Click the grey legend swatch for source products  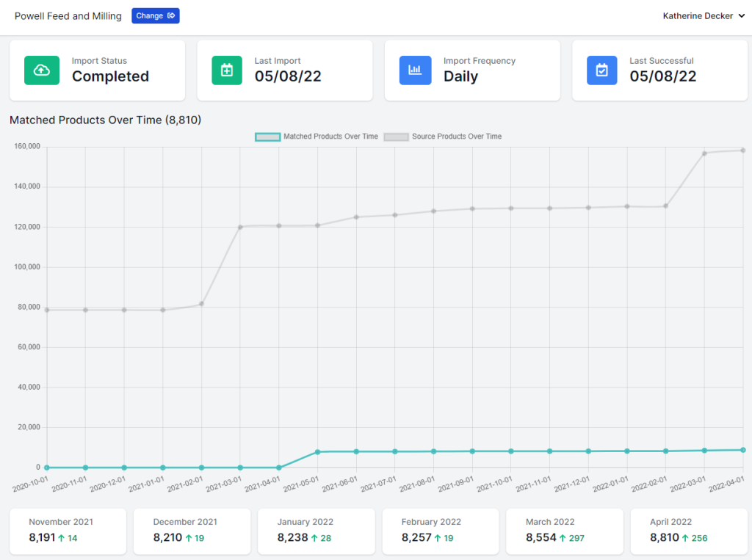pyautogui.click(x=396, y=137)
